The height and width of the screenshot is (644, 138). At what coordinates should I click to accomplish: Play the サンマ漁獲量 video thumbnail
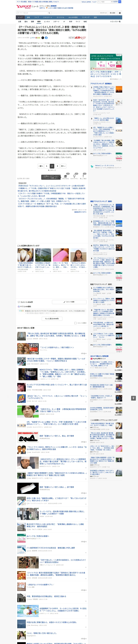point(119,290)
